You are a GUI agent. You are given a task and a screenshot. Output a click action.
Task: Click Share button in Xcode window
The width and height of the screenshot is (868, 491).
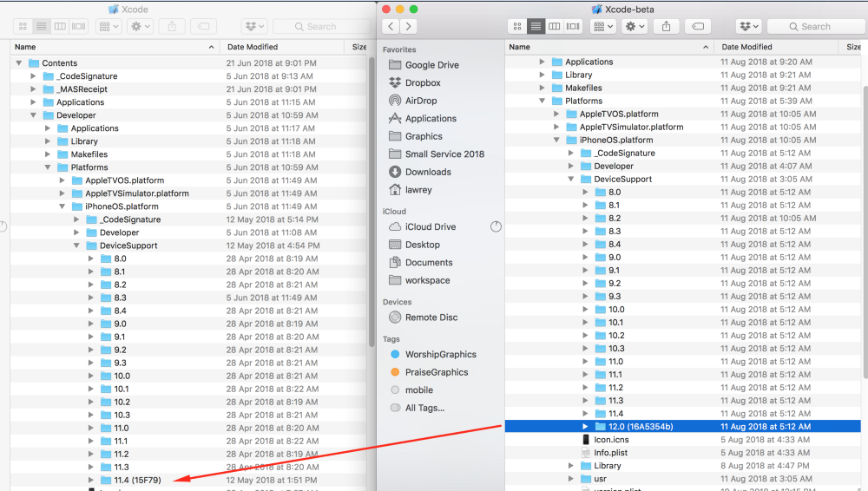click(x=172, y=26)
